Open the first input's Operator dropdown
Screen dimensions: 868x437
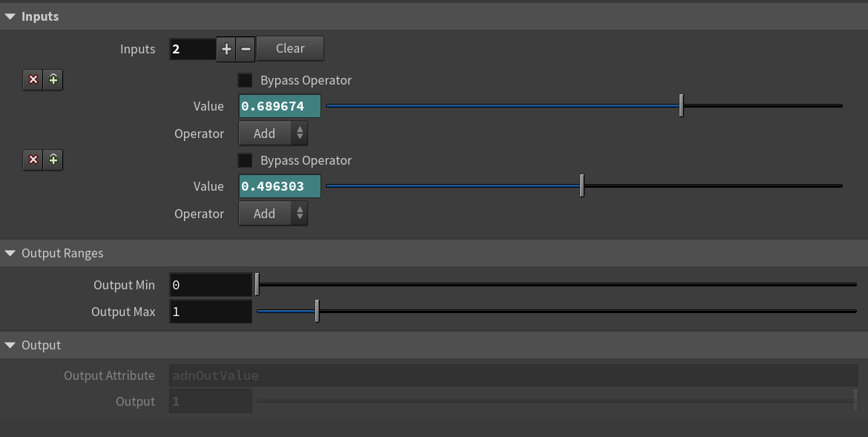coord(272,134)
